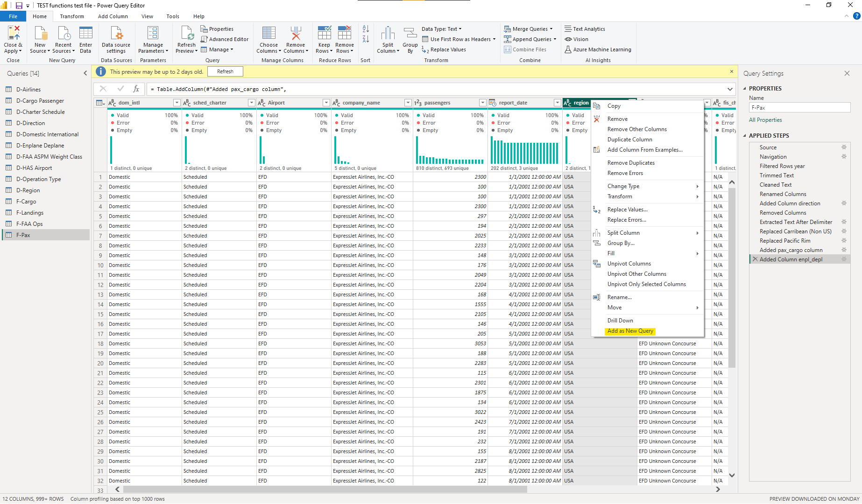The width and height of the screenshot is (862, 504).
Task: Open Airport column filter dropdown
Action: point(326,103)
